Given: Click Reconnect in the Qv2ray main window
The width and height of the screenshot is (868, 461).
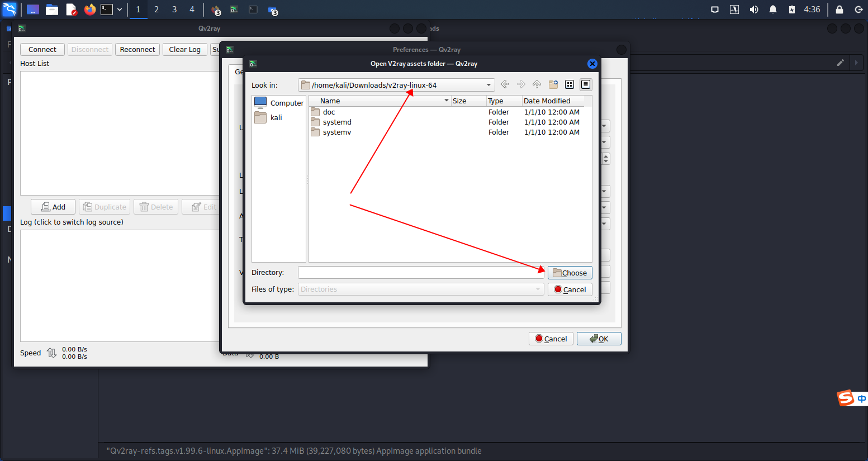Looking at the screenshot, I should [137, 49].
